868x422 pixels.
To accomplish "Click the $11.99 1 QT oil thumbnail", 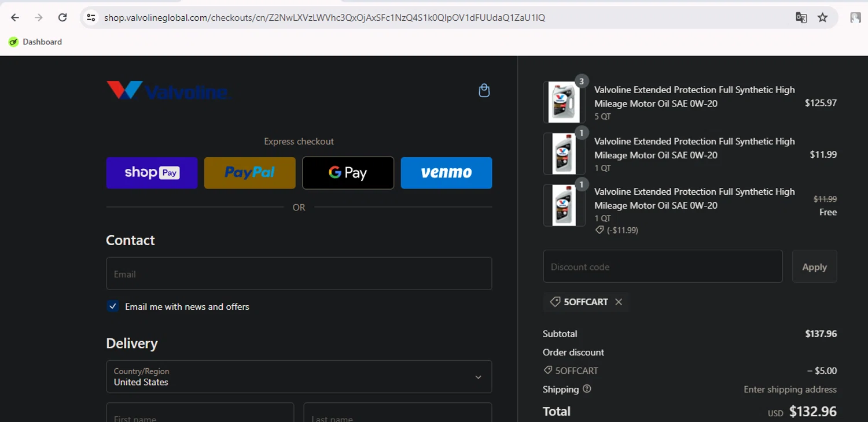I will pyautogui.click(x=564, y=154).
